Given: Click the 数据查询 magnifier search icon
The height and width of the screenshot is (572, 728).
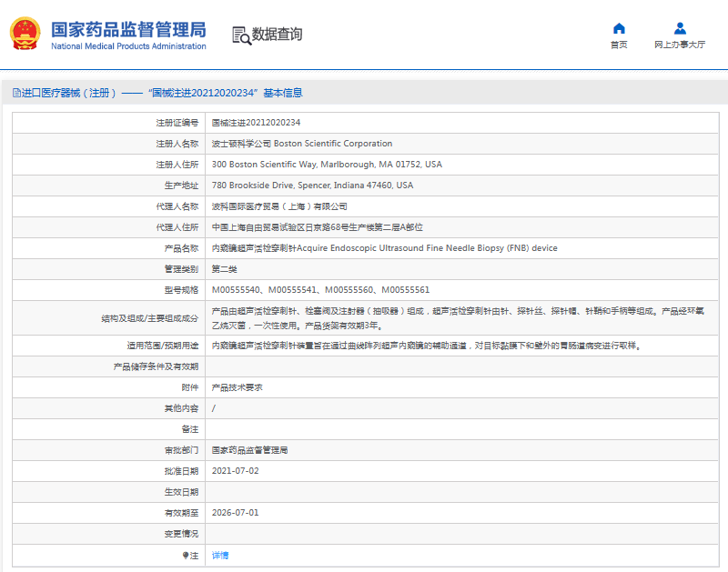Looking at the screenshot, I should click(x=242, y=35).
